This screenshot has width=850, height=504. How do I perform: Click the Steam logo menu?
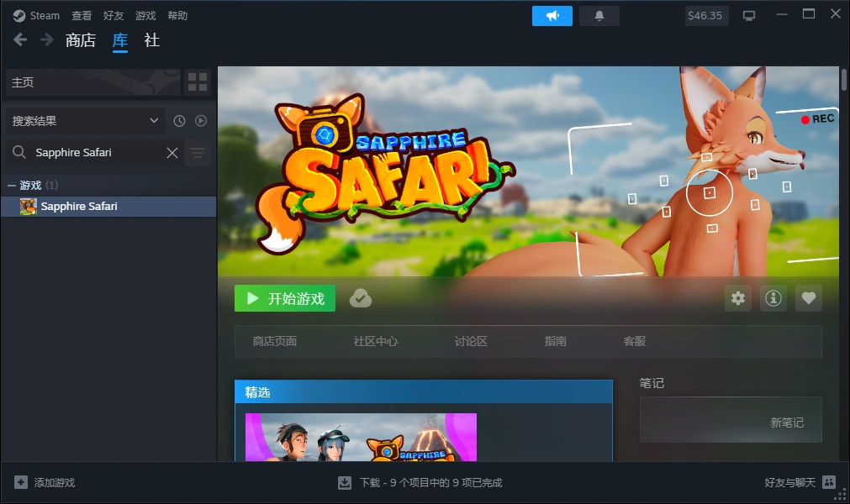(x=36, y=16)
